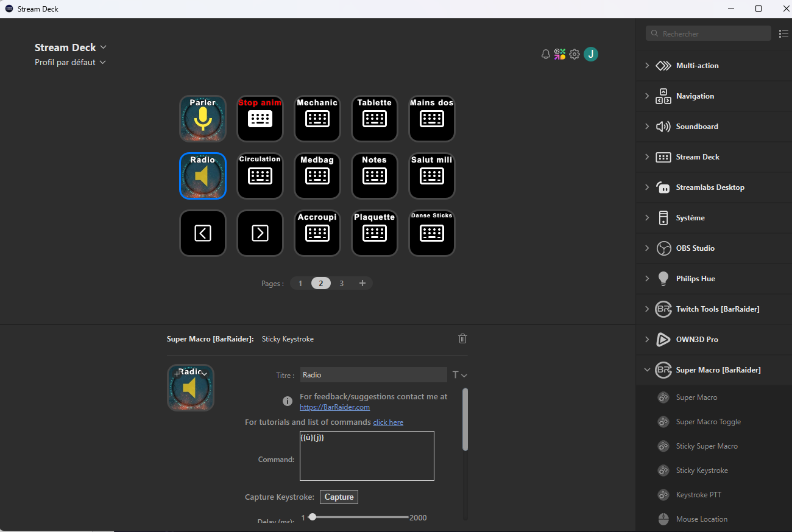Screen dimensions: 792x532
Task: Select the Salut mili key
Action: coord(432,176)
